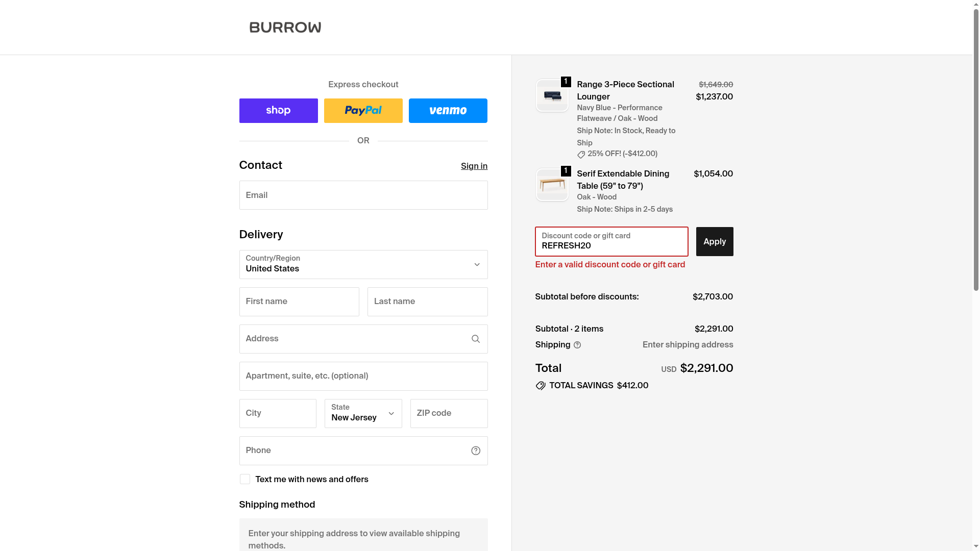Click the page vertical scrollbar thumb
The width and height of the screenshot is (980, 551).
pyautogui.click(x=976, y=149)
